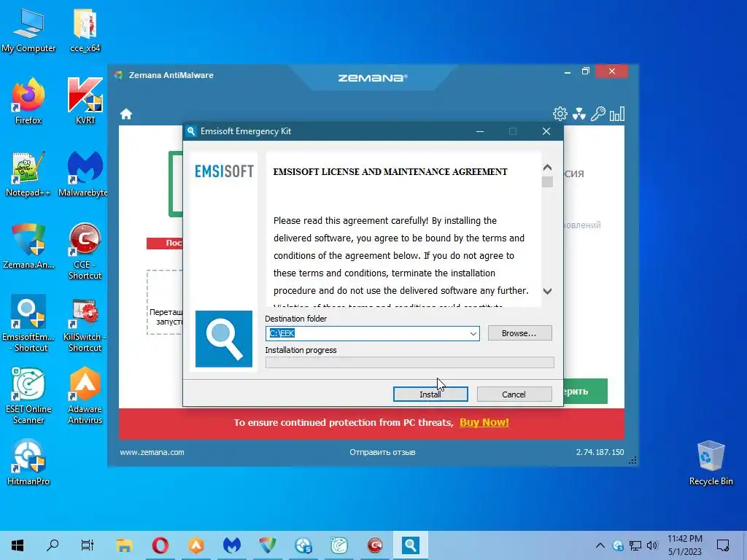Close the Emsisoft Emergency Kit dialog

tap(546, 131)
